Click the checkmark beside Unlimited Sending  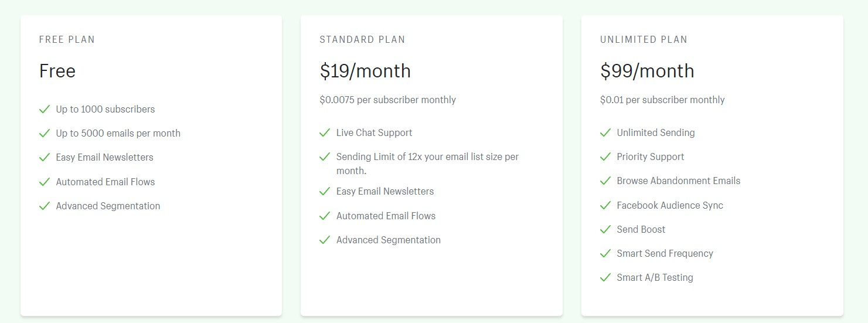[x=605, y=132]
